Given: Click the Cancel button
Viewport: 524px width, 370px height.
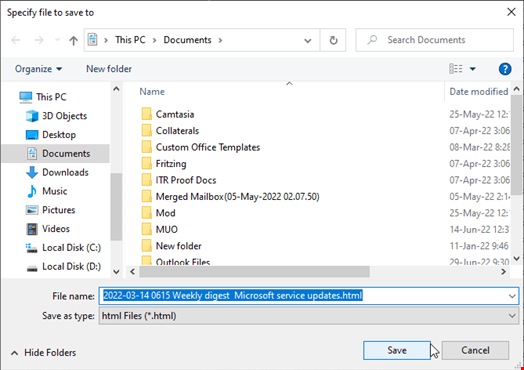Looking at the screenshot, I should click(x=475, y=350).
